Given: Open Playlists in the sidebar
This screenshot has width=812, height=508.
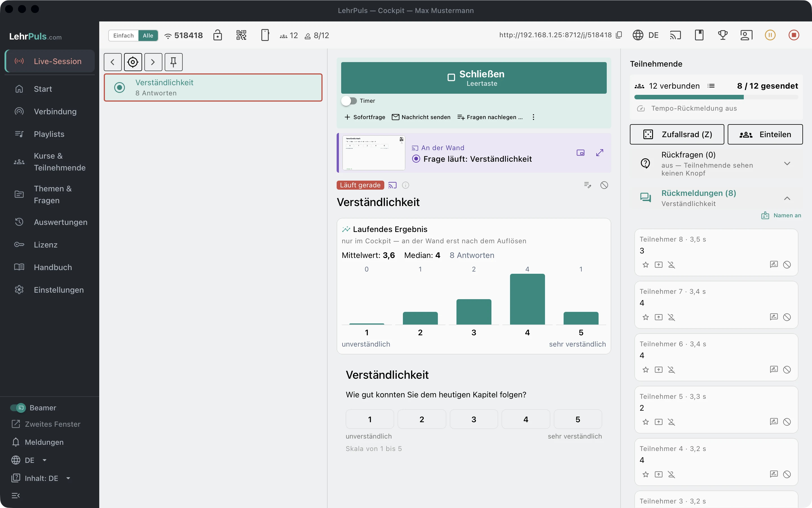Looking at the screenshot, I should [50, 134].
